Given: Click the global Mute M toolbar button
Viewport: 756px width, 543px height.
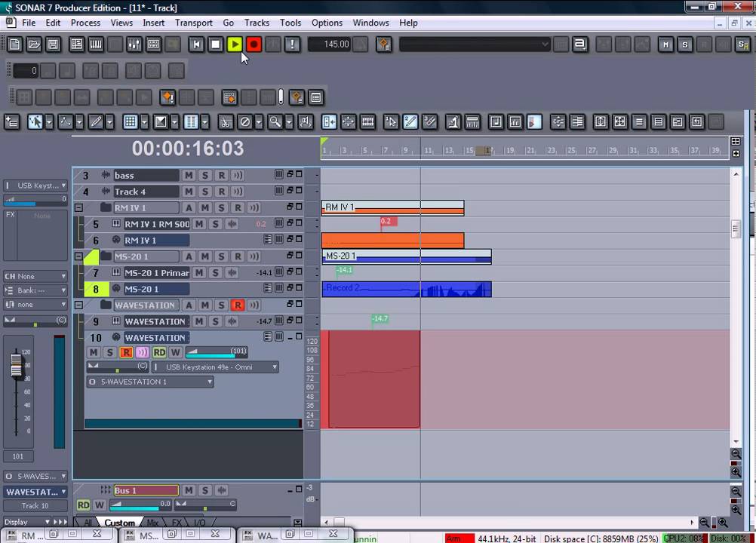Looking at the screenshot, I should pyautogui.click(x=666, y=44).
